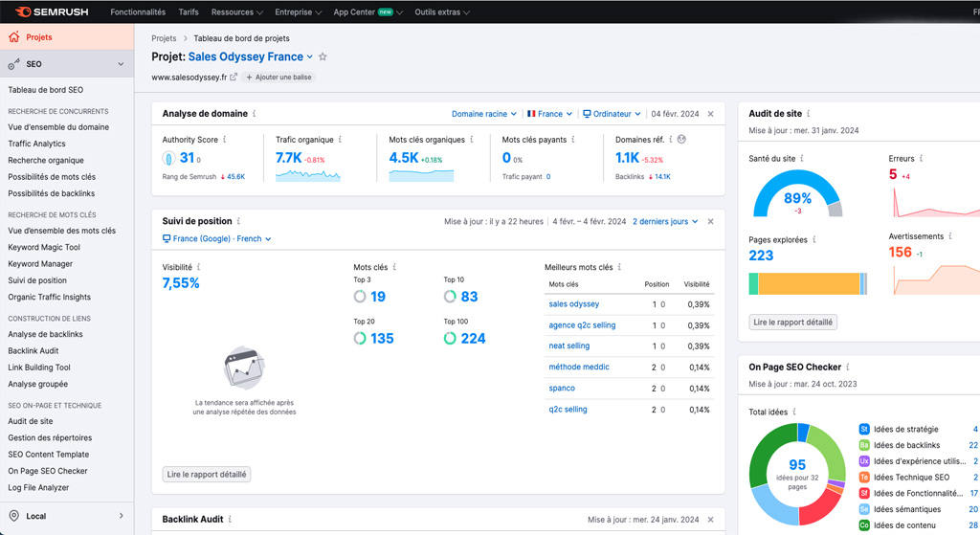Close the Suivi de position widget
The image size is (980, 535).
(711, 221)
